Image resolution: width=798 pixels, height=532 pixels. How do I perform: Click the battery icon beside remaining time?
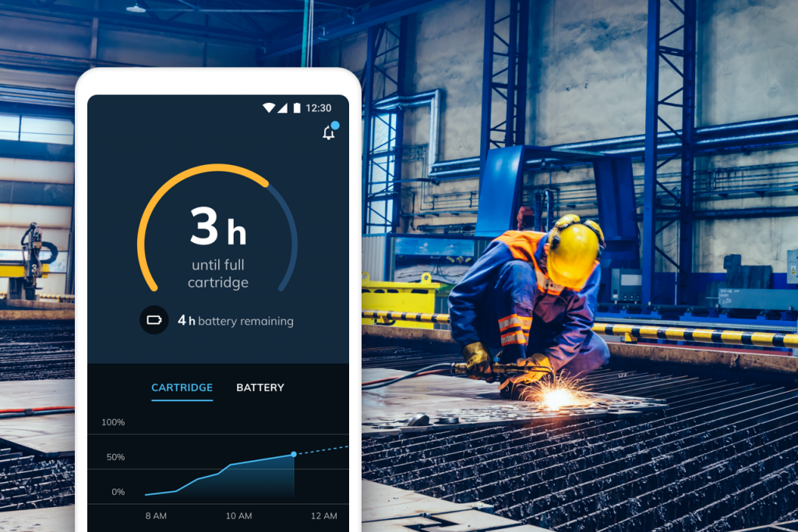point(154,320)
